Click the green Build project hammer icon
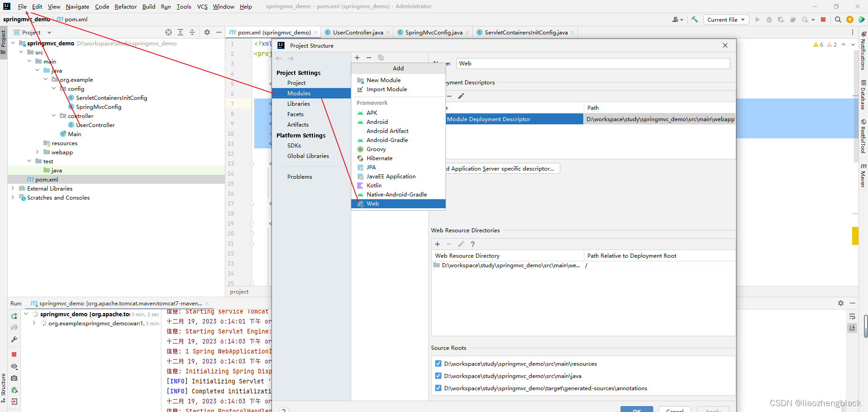Viewport: 868px width, 412px height. pos(694,20)
